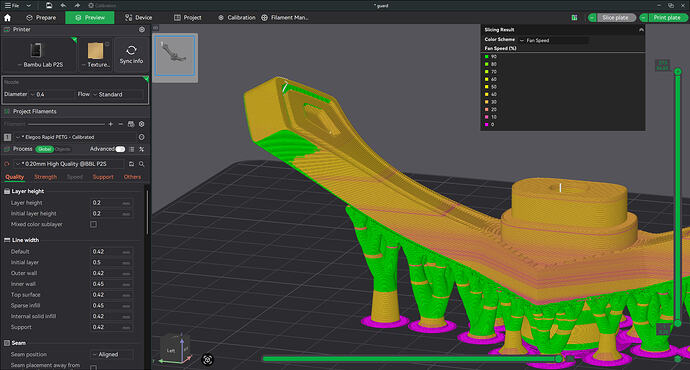Viewport: 690px width, 370px height.
Task: Redo the action with the forward arrow
Action: [x=77, y=5]
